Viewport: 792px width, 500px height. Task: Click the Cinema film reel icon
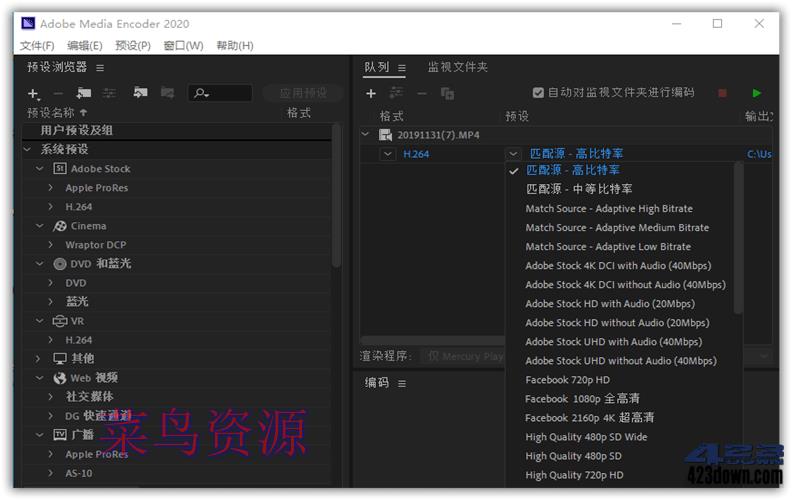tap(60, 226)
